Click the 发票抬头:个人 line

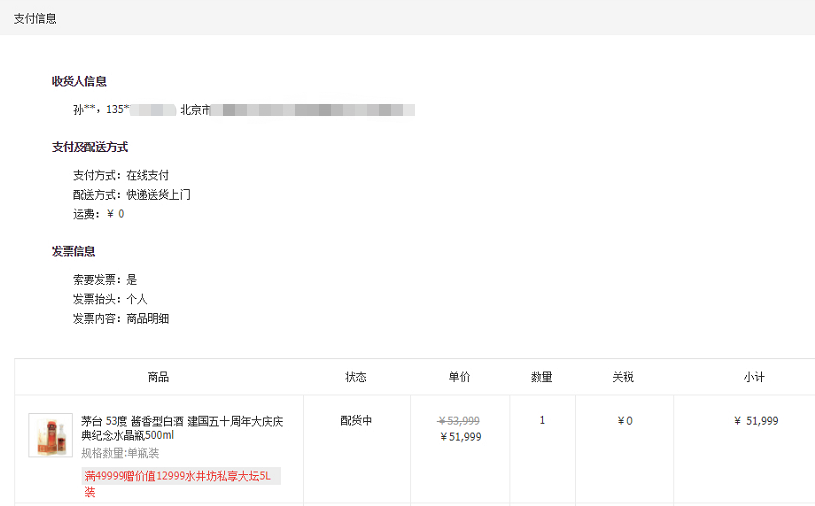[x=110, y=299]
